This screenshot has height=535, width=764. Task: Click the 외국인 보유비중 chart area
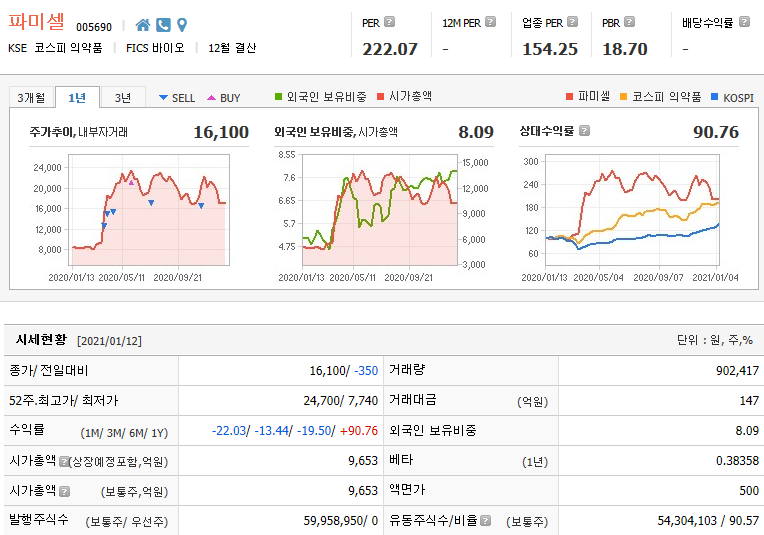click(x=380, y=210)
